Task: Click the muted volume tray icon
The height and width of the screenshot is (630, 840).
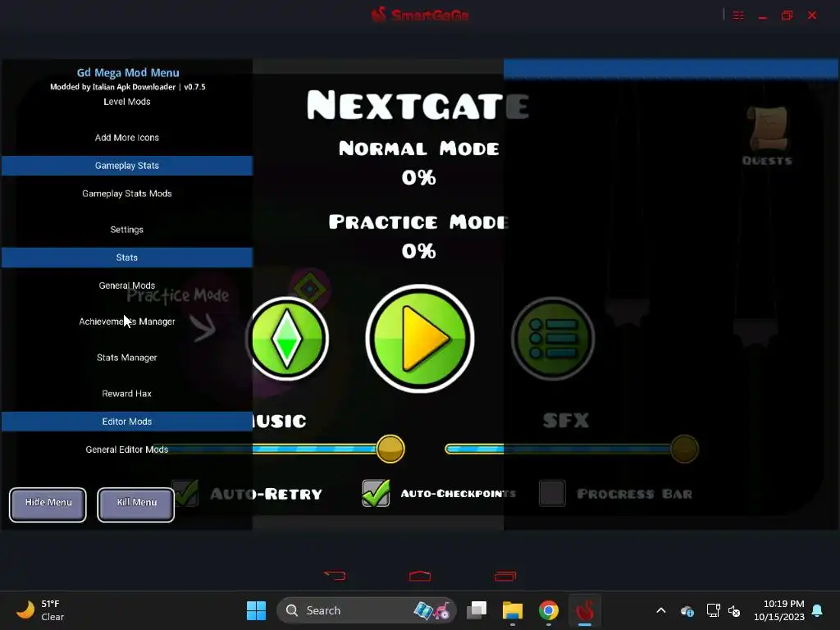Action: coord(734,610)
